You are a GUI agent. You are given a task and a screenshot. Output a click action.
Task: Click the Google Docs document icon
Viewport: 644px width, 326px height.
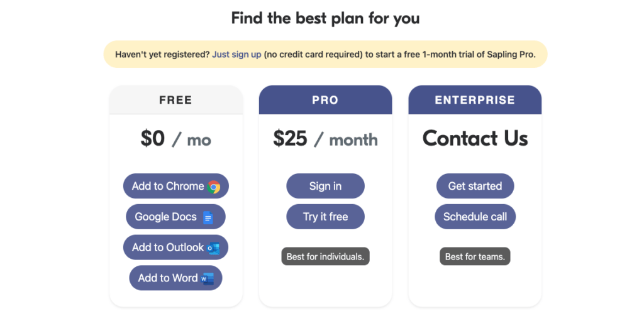(208, 217)
